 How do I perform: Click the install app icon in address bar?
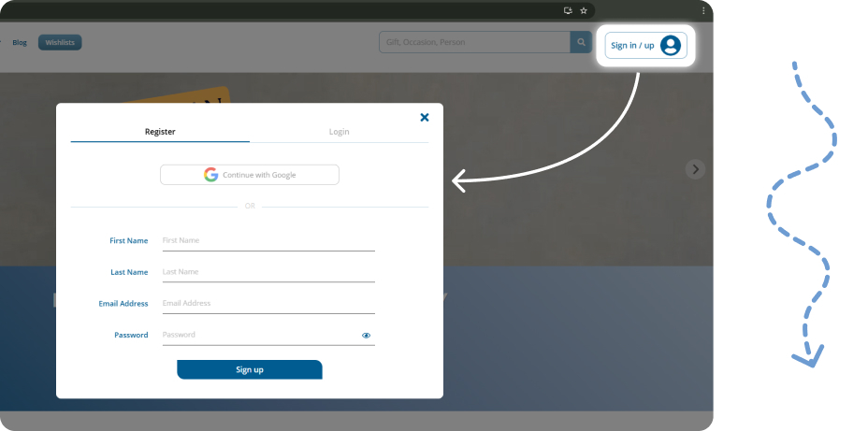568,10
